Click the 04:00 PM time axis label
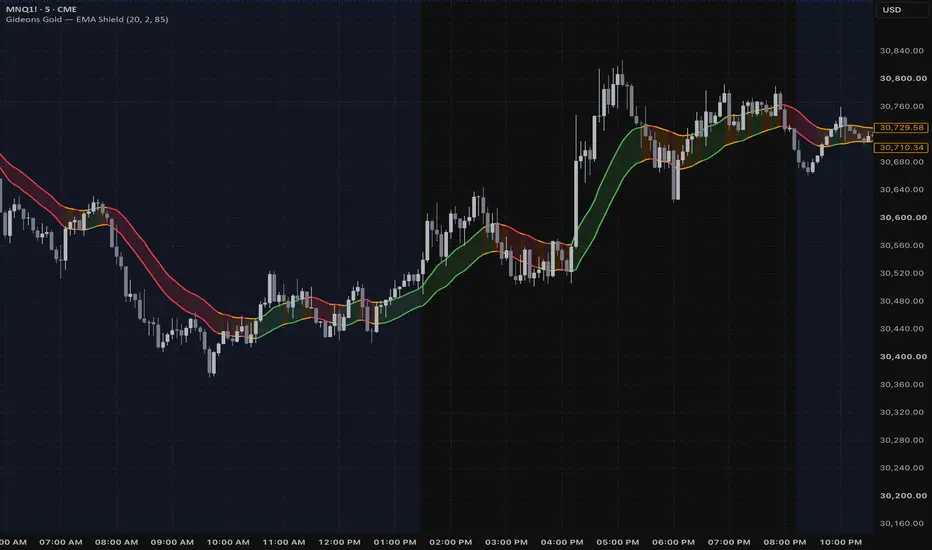 pyautogui.click(x=562, y=542)
